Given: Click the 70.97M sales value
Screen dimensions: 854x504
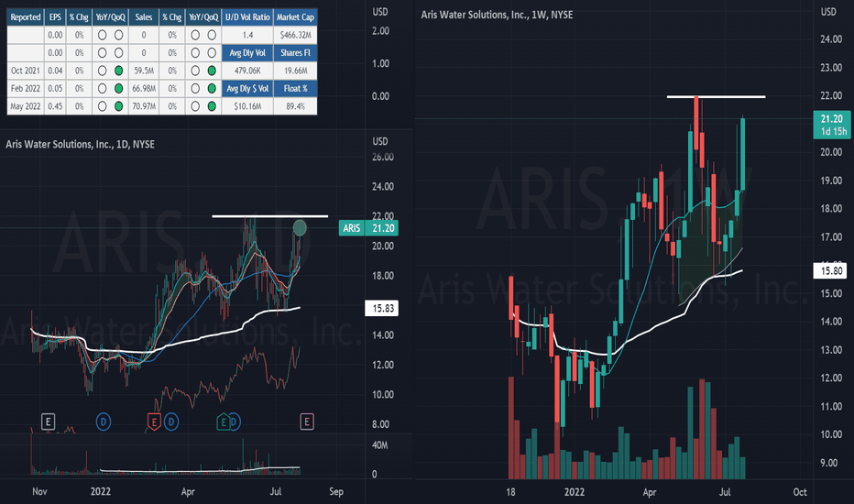Looking at the screenshot, I should click(144, 106).
